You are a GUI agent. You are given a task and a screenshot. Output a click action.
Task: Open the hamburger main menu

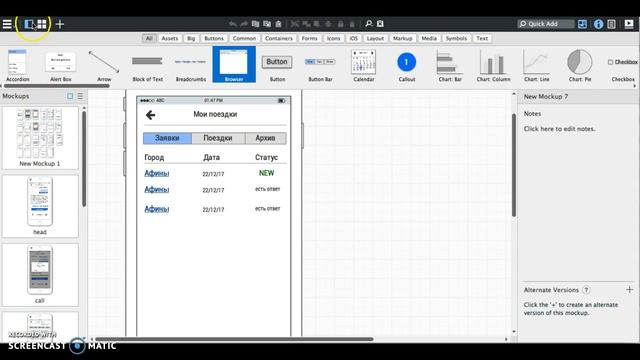[x=7, y=24]
